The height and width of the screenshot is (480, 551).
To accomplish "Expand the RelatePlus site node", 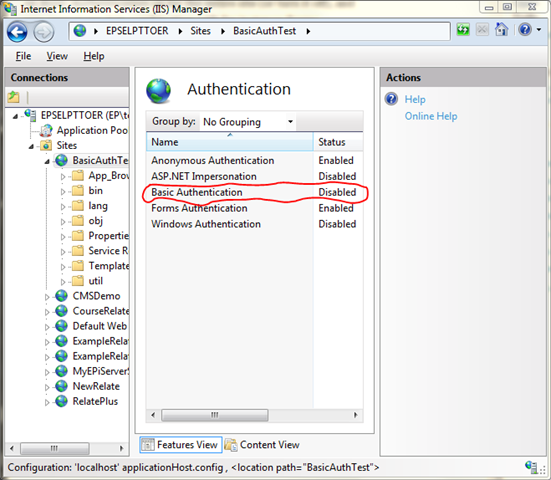I will click(47, 402).
